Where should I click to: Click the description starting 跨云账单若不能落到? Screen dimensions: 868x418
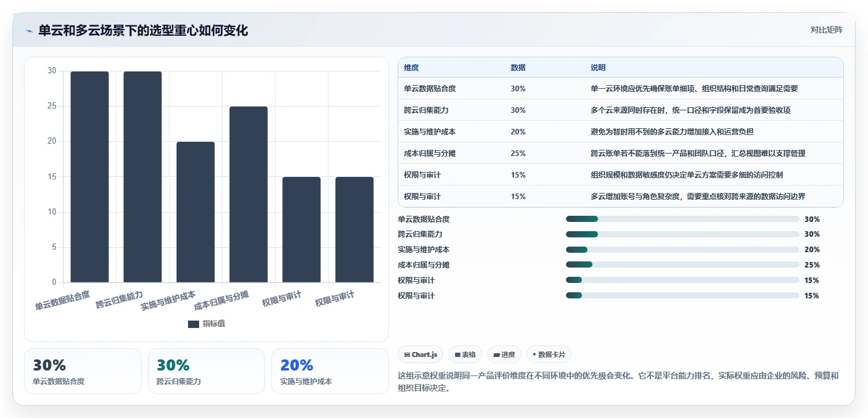coord(698,154)
